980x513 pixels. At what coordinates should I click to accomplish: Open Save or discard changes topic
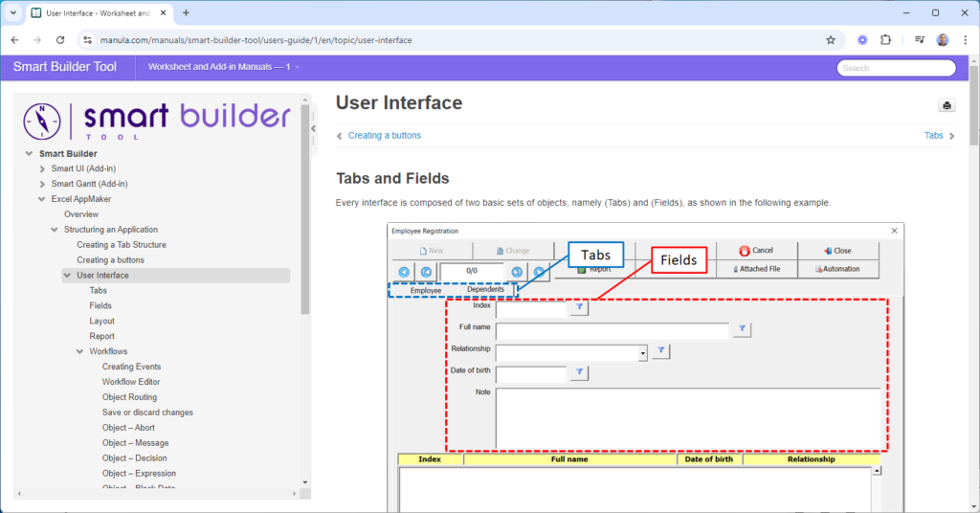(147, 413)
